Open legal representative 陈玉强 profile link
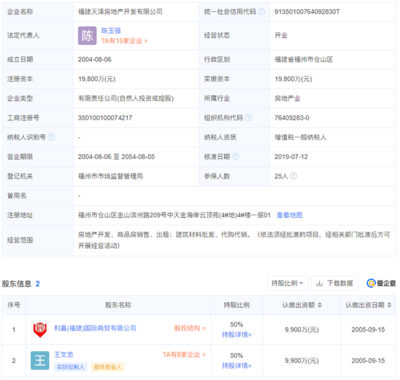Screen dimensions: 400x380 111,31
